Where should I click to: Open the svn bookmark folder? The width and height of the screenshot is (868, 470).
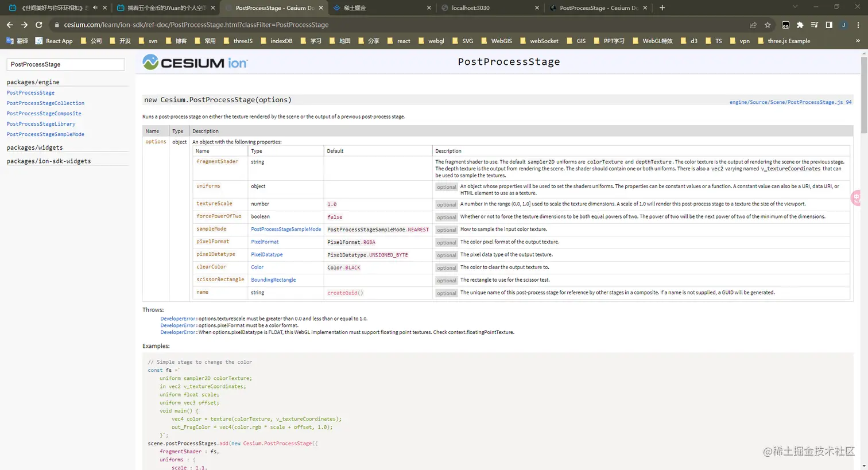point(148,41)
